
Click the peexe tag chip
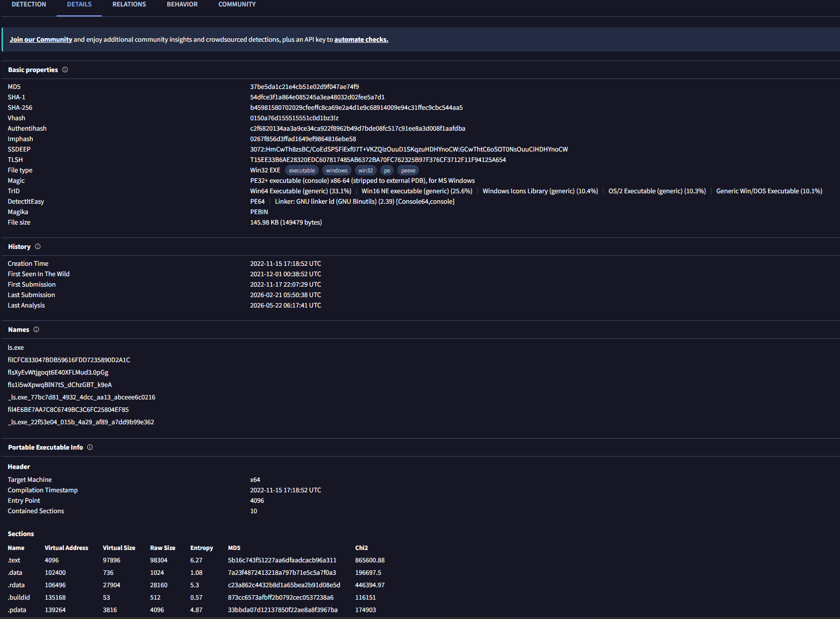pyautogui.click(x=408, y=170)
